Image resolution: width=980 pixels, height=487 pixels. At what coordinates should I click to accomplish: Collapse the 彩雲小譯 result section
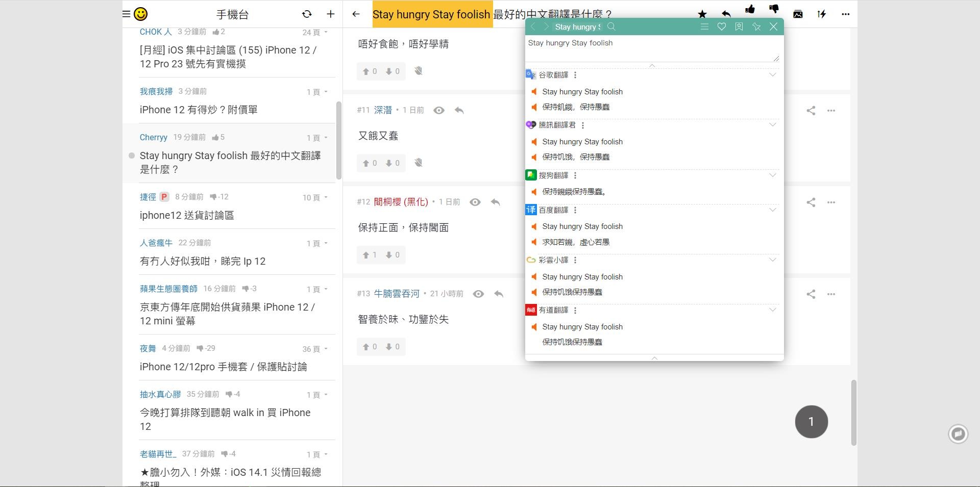pos(773,260)
